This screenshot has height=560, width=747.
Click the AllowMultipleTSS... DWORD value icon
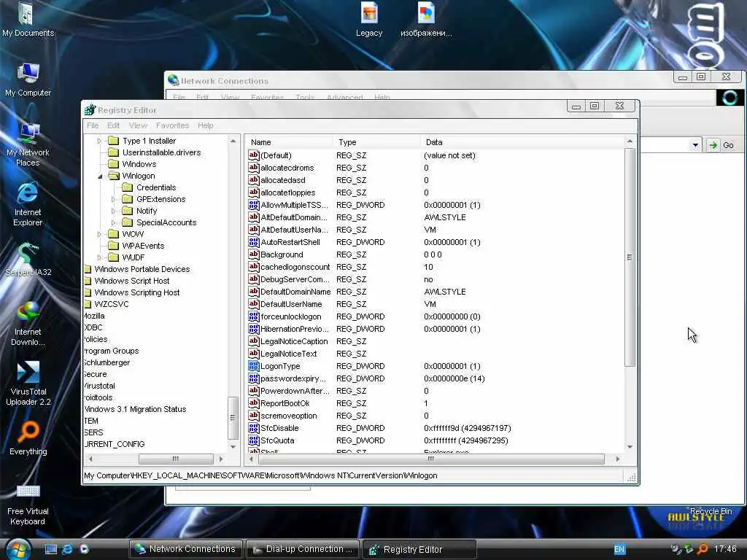tap(253, 205)
